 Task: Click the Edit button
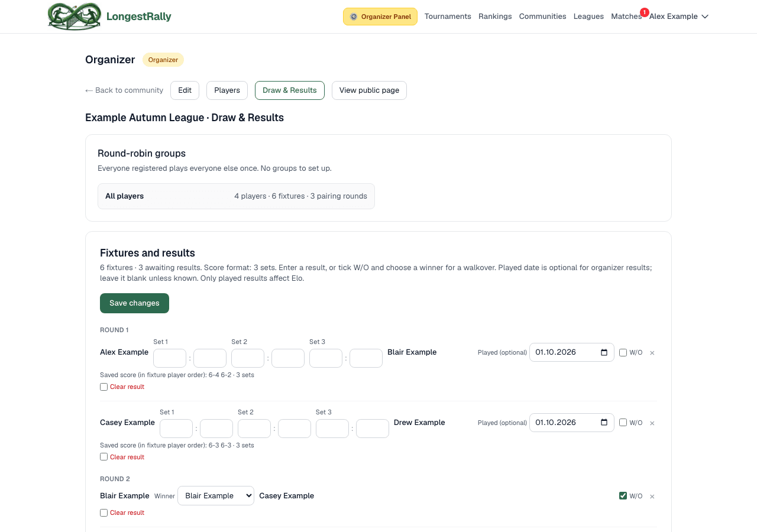click(185, 90)
